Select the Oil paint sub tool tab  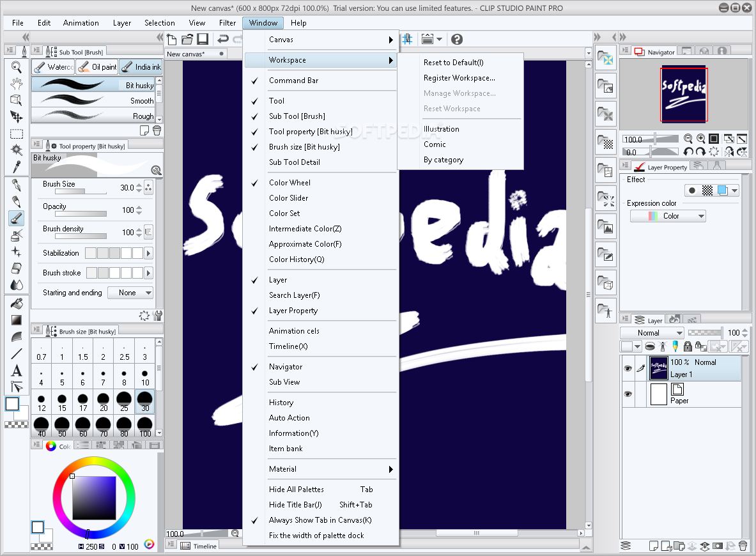[97, 67]
